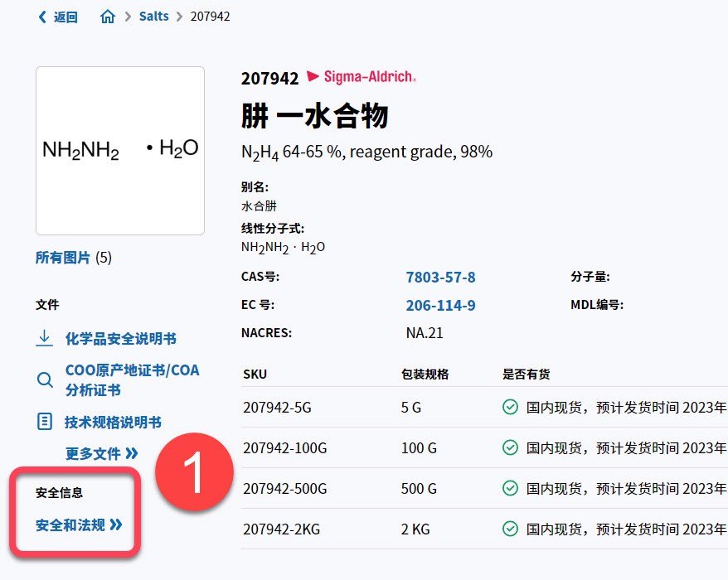Select the 207942-100G SKU row

(x=284, y=447)
